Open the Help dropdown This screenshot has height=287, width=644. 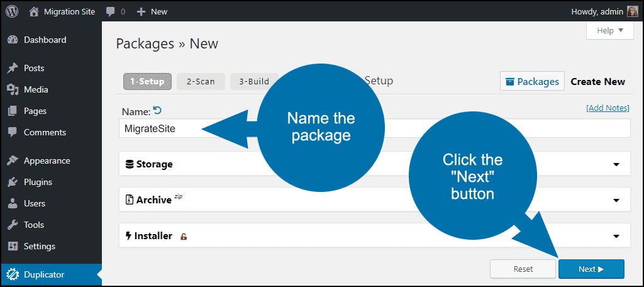click(610, 30)
